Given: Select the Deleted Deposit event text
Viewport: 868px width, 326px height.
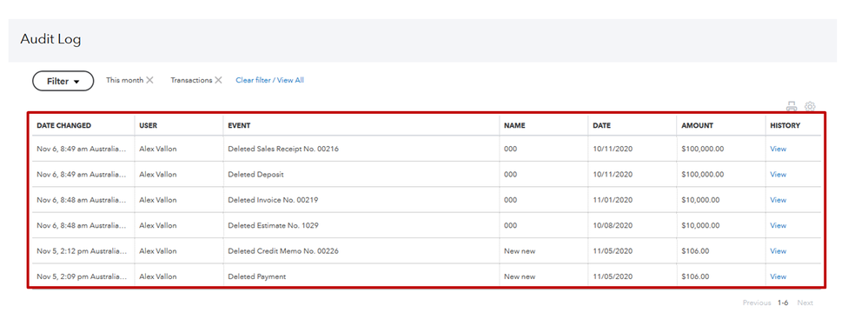Looking at the screenshot, I should click(255, 175).
